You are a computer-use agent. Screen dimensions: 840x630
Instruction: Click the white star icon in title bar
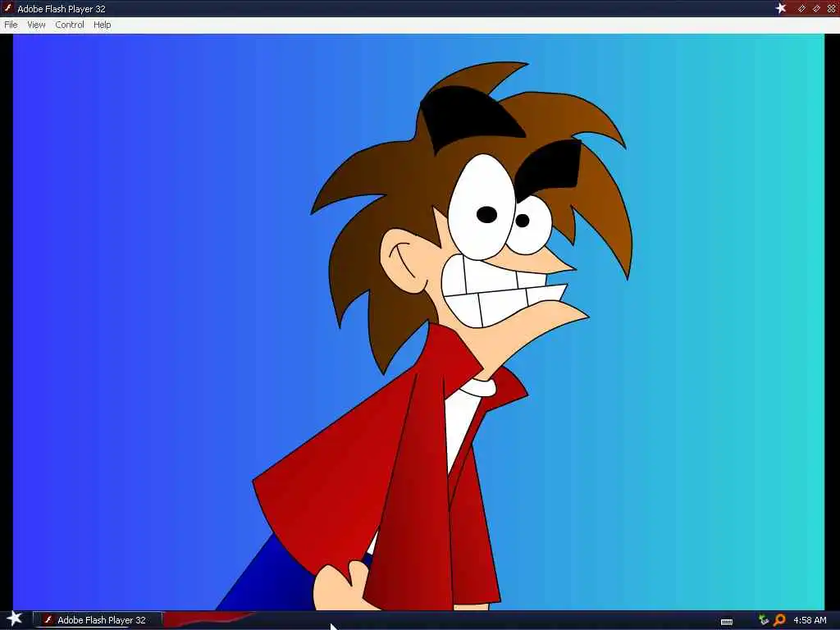781,8
